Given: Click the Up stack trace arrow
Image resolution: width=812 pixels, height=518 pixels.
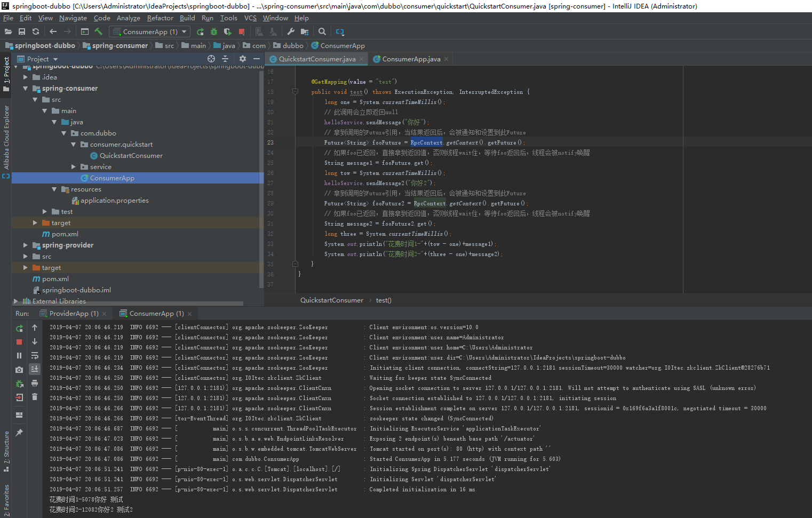Looking at the screenshot, I should click(x=35, y=328).
